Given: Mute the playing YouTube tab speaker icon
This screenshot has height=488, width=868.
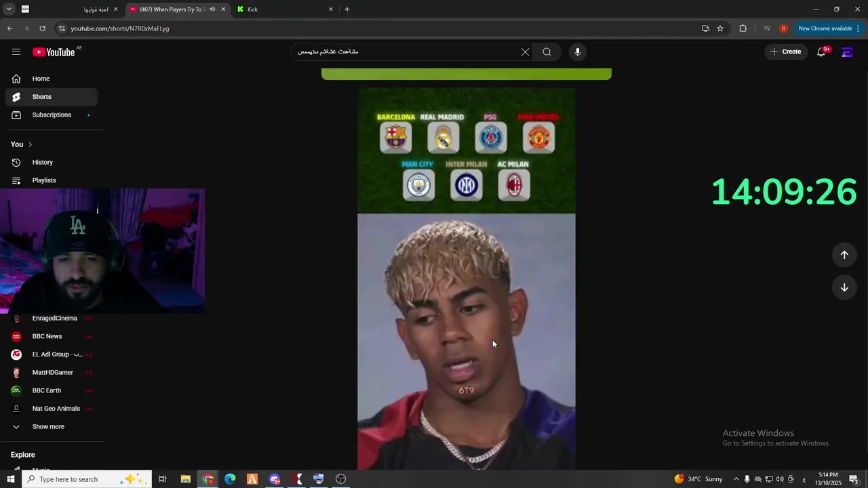Looking at the screenshot, I should [212, 9].
